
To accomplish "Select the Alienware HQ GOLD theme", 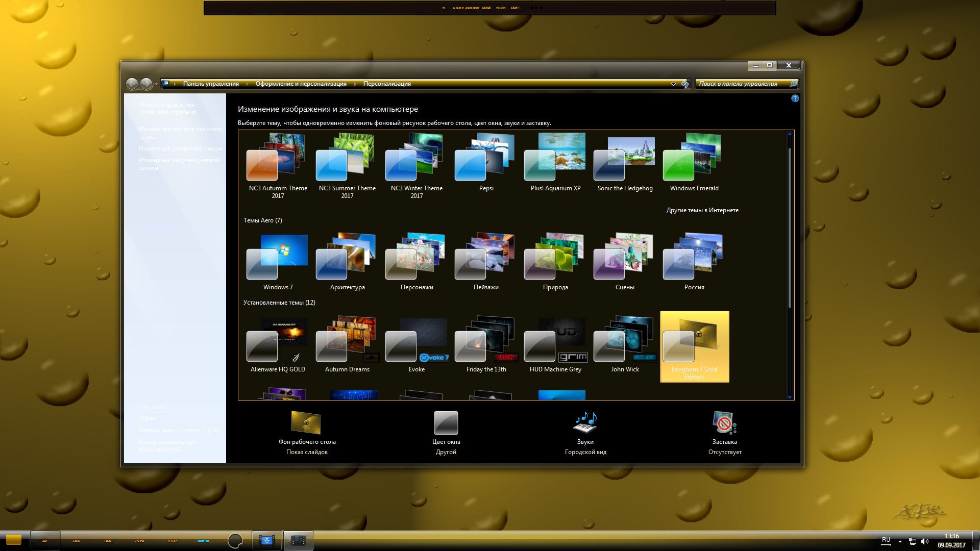I will click(x=278, y=344).
